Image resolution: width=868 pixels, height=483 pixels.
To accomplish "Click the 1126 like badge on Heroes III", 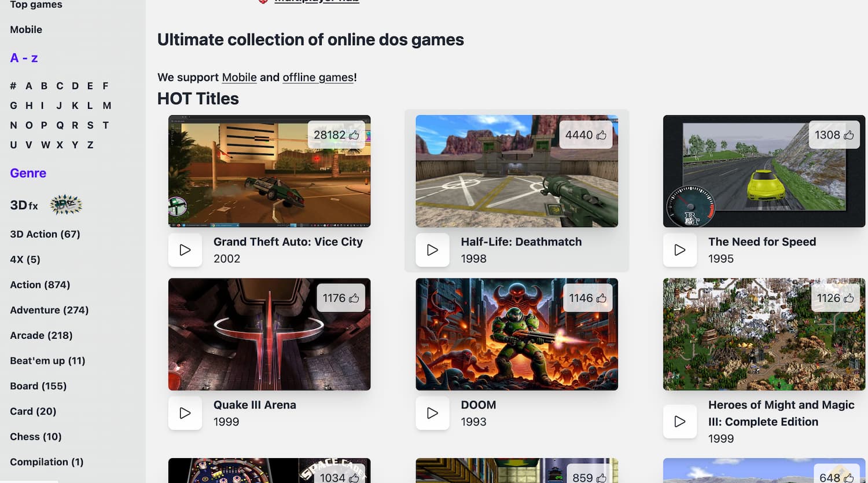I will tap(835, 298).
